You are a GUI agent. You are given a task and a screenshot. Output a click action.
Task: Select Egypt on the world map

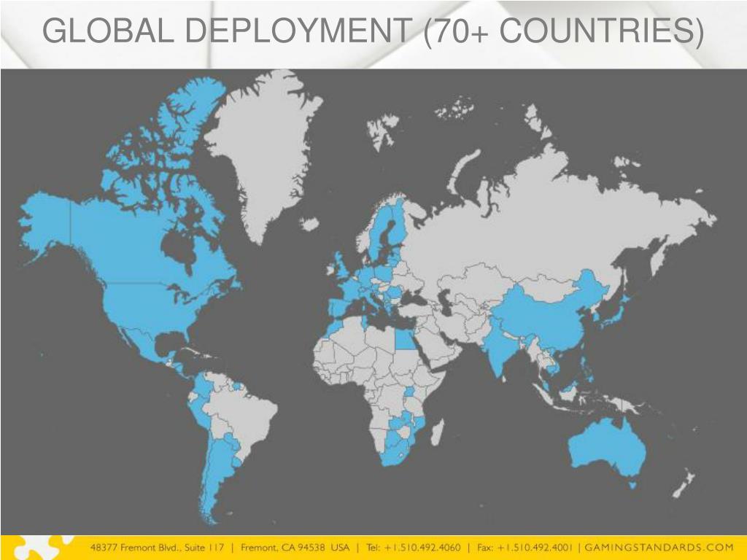[x=405, y=339]
